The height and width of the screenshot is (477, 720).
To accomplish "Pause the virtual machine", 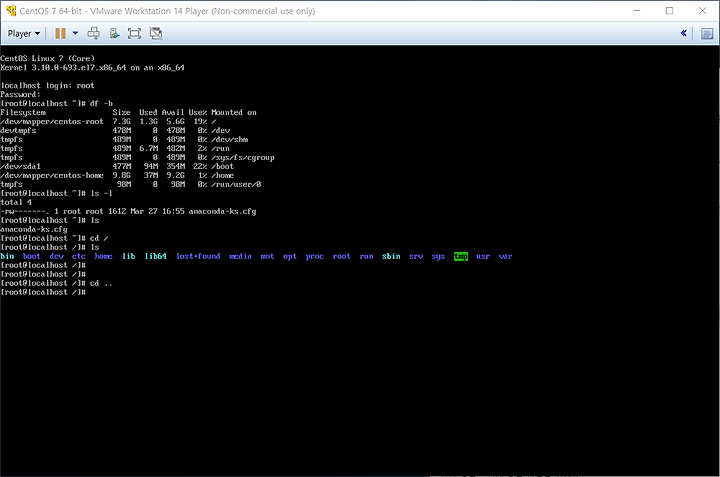I will (x=60, y=34).
